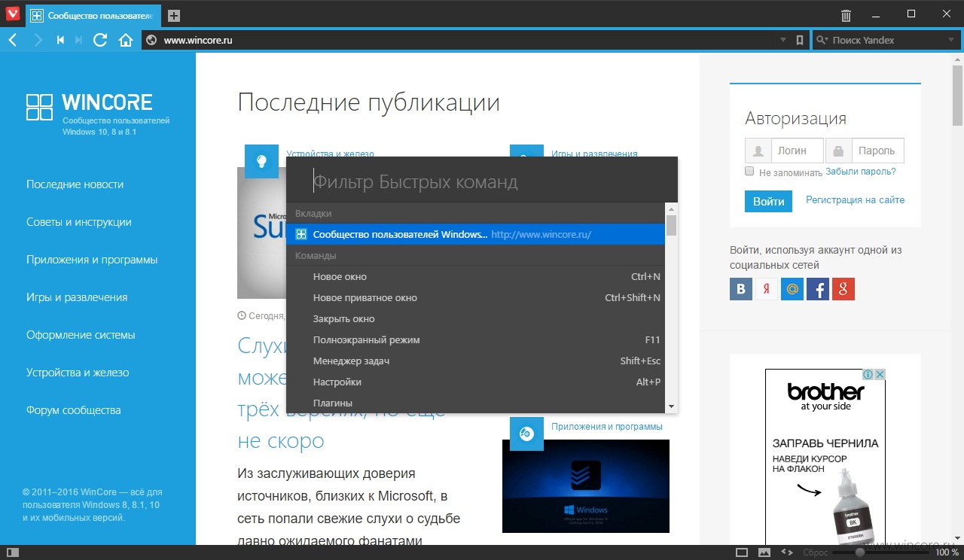The width and height of the screenshot is (964, 560).
Task: Click the 'Пароль' input field
Action: [x=878, y=151]
